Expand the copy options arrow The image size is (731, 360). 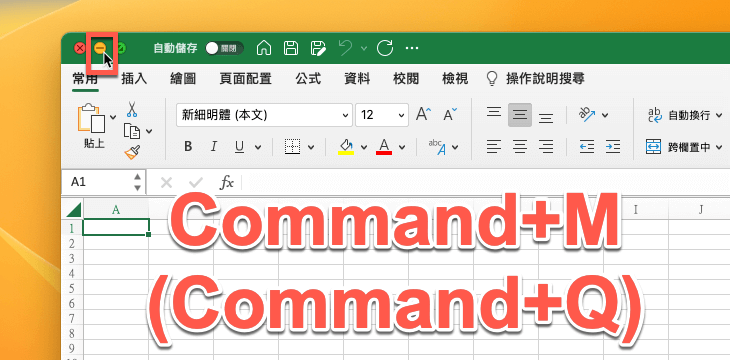click(x=149, y=132)
